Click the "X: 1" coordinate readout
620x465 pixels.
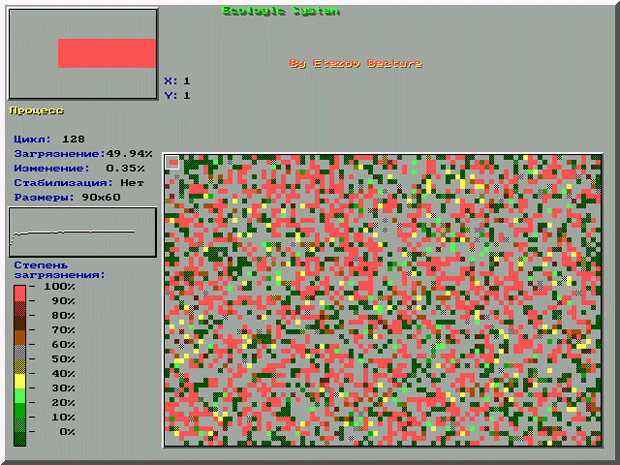pos(177,81)
